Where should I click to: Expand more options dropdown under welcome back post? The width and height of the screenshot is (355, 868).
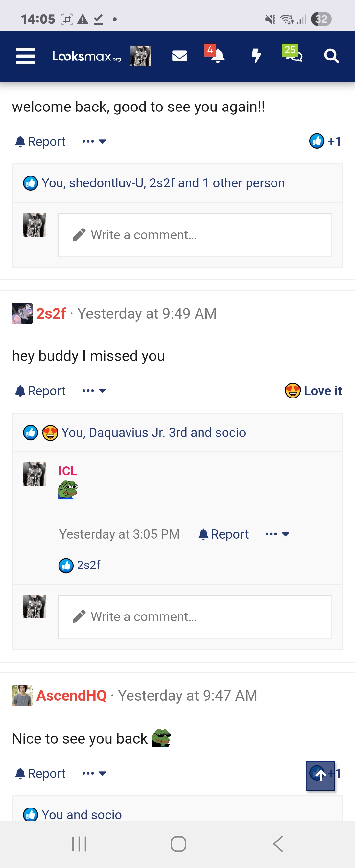[x=94, y=141]
